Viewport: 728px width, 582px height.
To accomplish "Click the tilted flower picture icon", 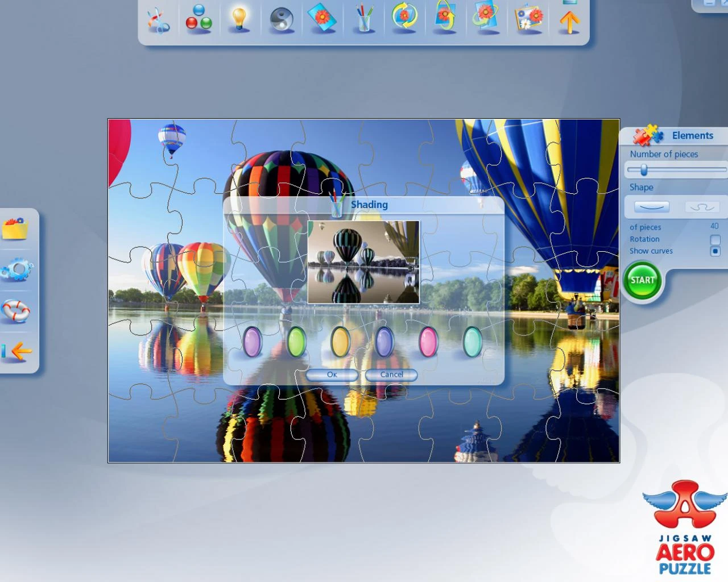I will pos(322,18).
